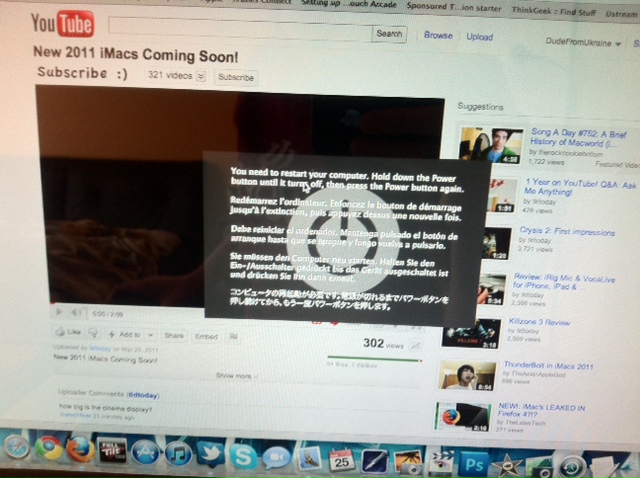The width and height of the screenshot is (640, 478).
Task: Click the Share button
Action: point(174,336)
